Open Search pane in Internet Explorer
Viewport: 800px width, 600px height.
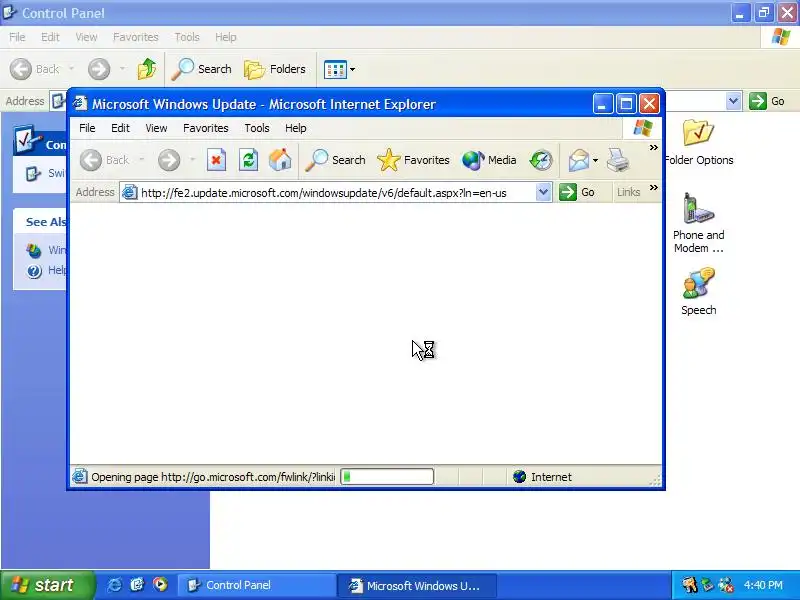coord(335,160)
